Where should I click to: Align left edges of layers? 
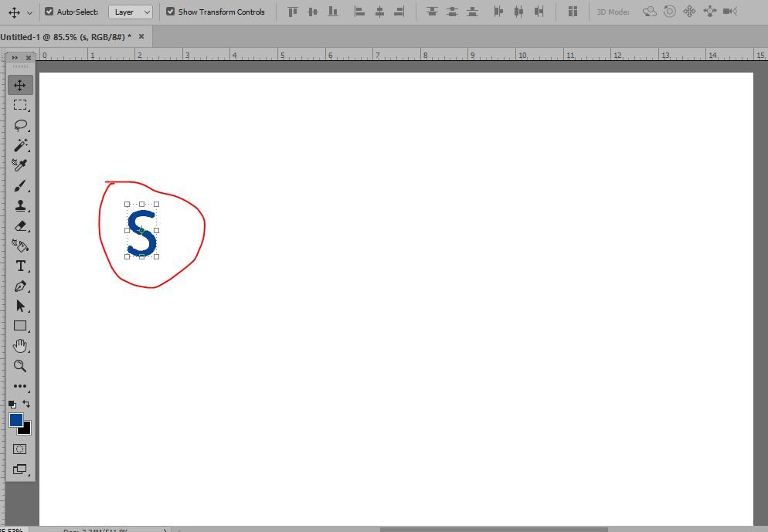click(359, 12)
